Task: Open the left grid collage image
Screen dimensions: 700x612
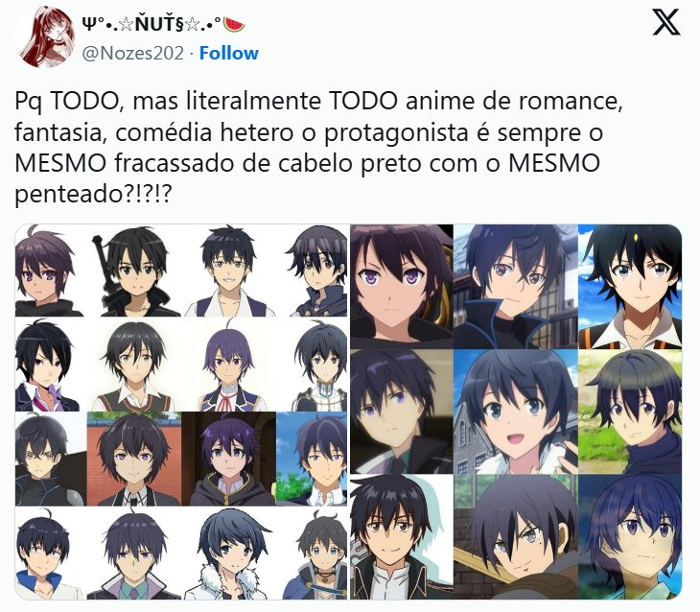Action: pyautogui.click(x=181, y=412)
